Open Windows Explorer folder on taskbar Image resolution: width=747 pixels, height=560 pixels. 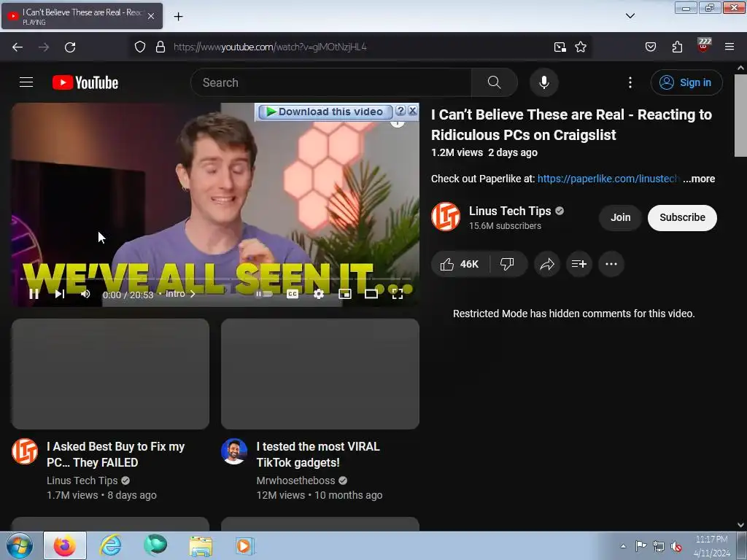click(x=201, y=546)
